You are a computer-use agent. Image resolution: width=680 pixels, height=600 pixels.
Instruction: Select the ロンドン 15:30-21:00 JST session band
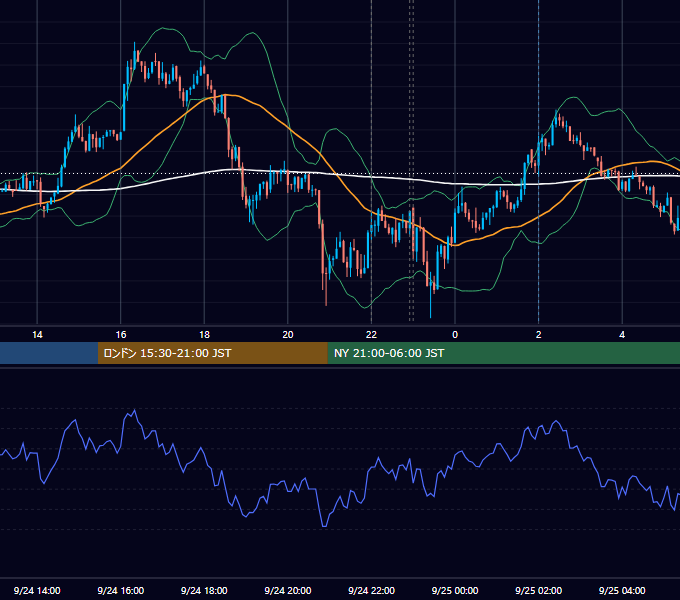(212, 353)
